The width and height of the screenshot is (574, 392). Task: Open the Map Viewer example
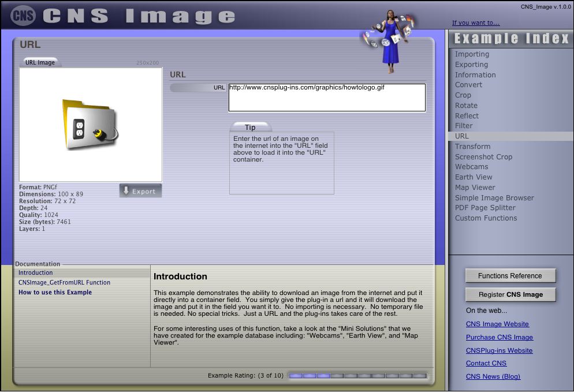click(475, 188)
